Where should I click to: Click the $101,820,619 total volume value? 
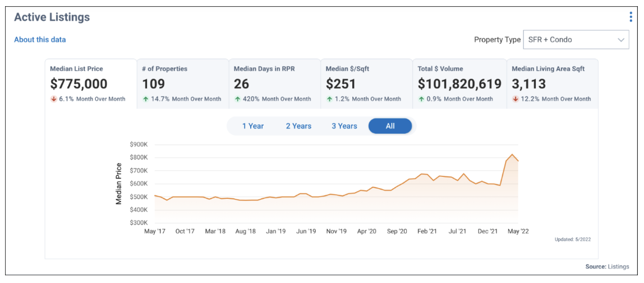459,84
